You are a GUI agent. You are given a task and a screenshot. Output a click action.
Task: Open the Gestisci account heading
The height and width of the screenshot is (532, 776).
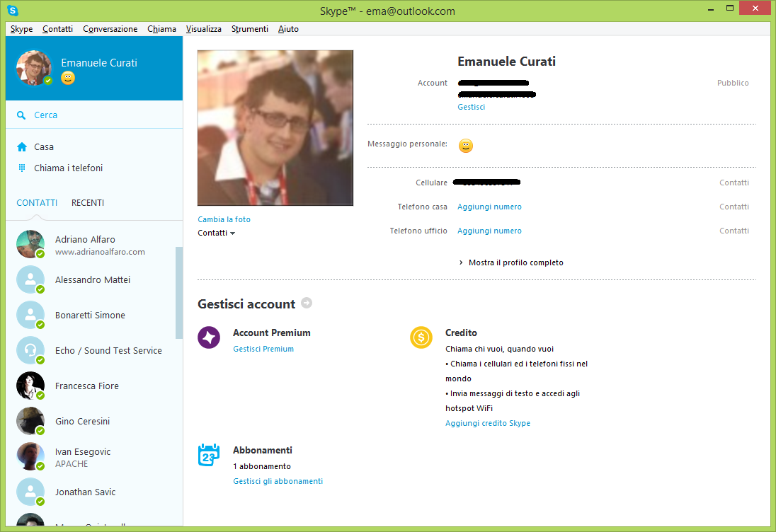click(x=246, y=304)
